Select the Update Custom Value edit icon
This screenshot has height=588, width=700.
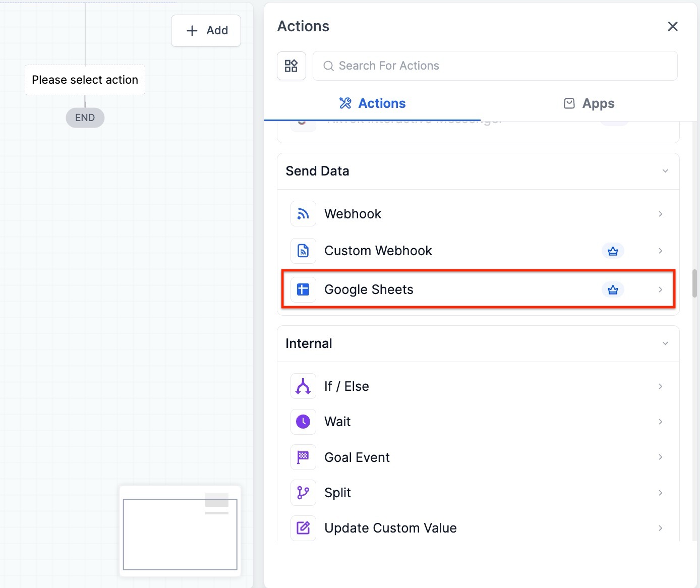coord(303,528)
